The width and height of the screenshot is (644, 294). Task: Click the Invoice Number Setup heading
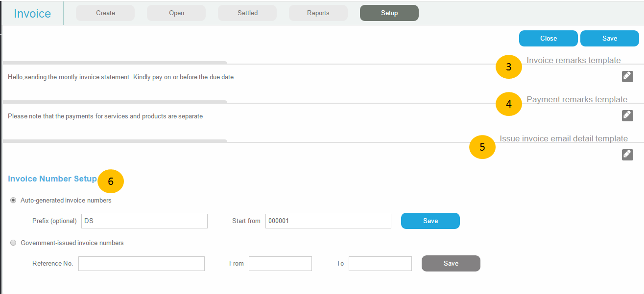(52, 179)
